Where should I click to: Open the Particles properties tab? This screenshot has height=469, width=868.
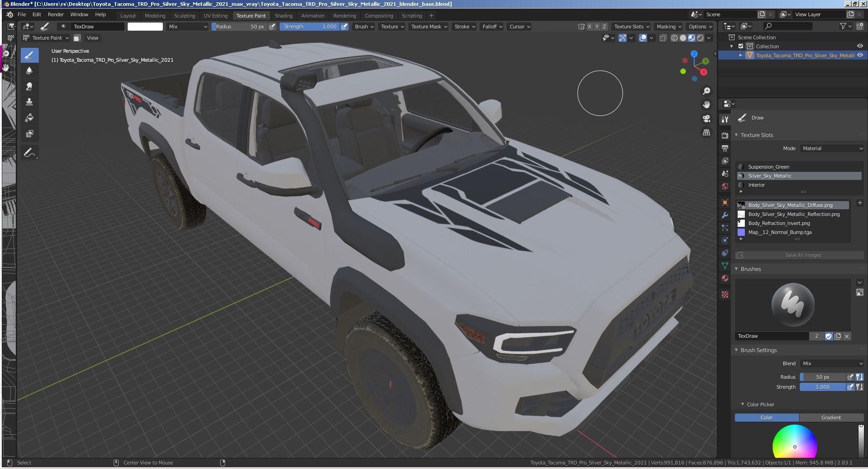click(x=725, y=228)
